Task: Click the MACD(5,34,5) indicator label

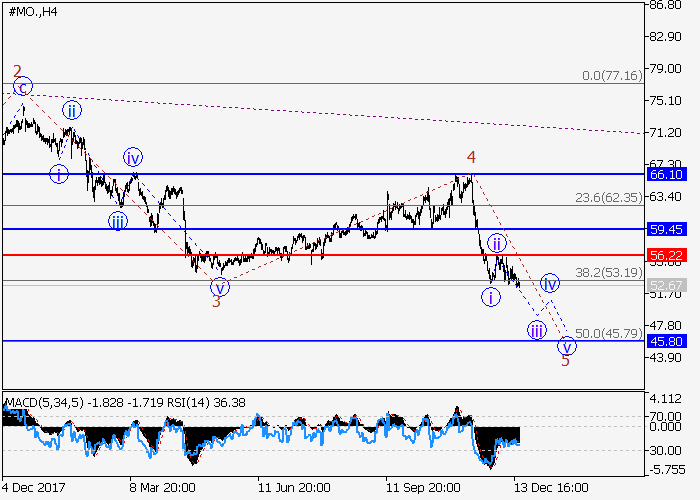Action: pos(44,402)
